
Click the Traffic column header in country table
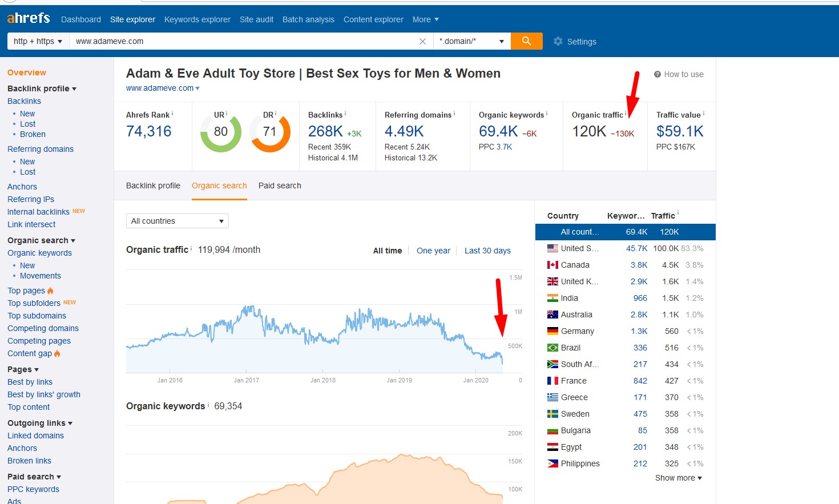pyautogui.click(x=663, y=216)
